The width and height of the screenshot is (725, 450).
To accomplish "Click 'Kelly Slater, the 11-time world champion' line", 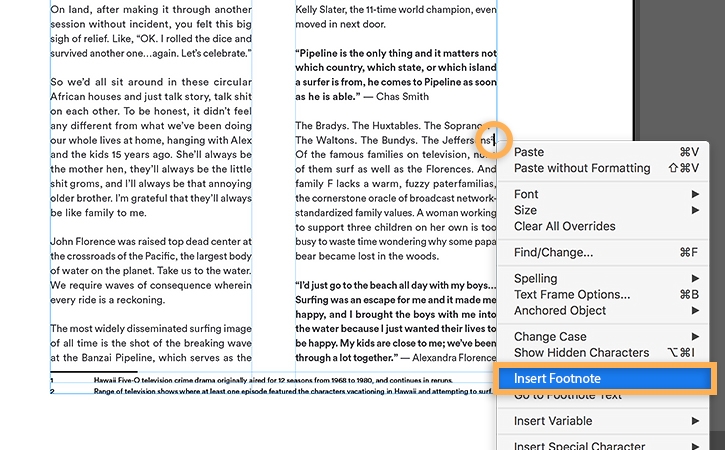I will coord(396,10).
